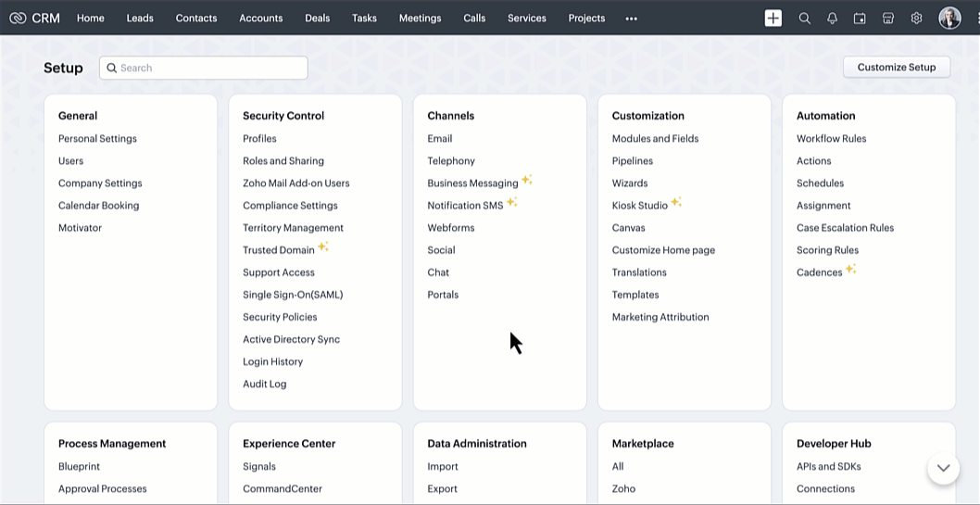
Task: Click the plus quick-create icon
Action: pyautogui.click(x=773, y=18)
